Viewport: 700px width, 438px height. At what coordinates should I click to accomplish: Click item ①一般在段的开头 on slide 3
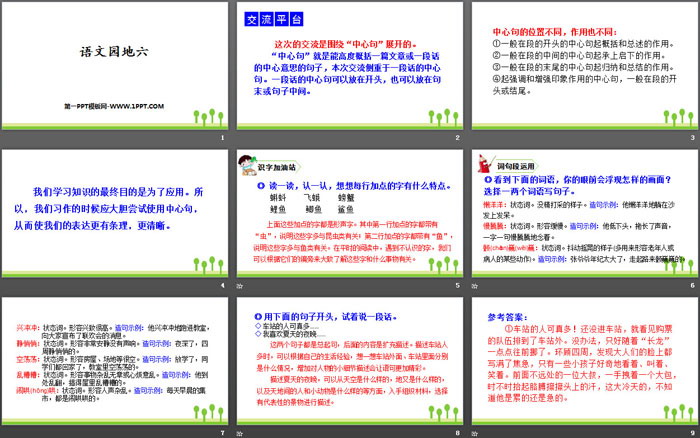pyautogui.click(x=583, y=44)
